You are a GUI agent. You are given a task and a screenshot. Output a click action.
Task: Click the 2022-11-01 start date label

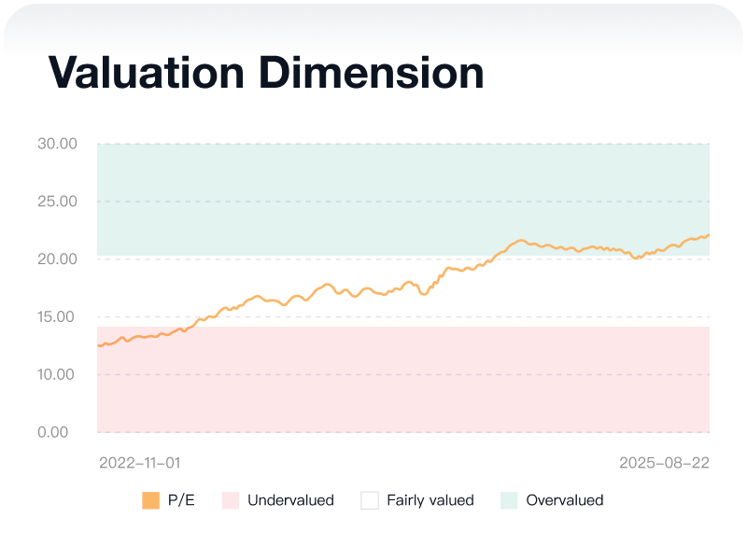click(x=140, y=462)
